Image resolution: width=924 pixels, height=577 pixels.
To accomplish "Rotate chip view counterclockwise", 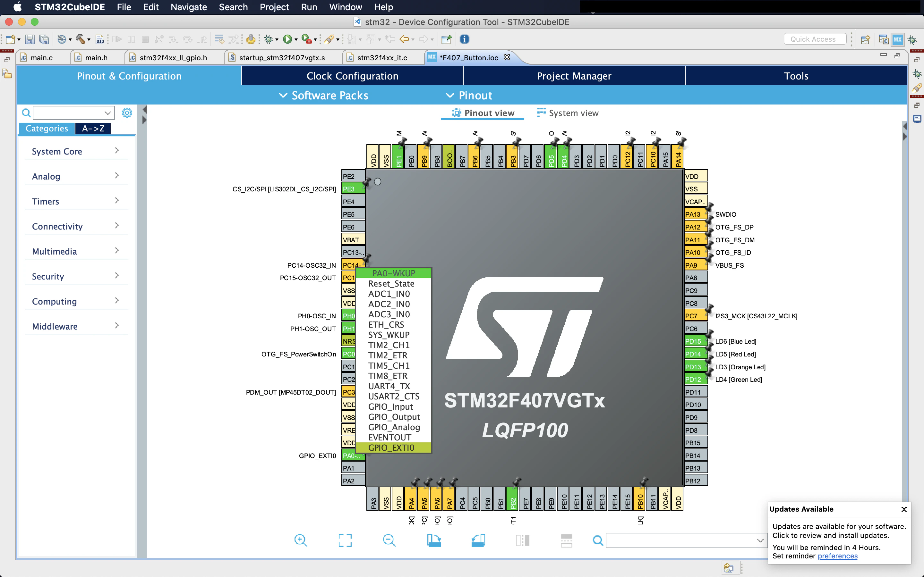I will click(x=478, y=540).
